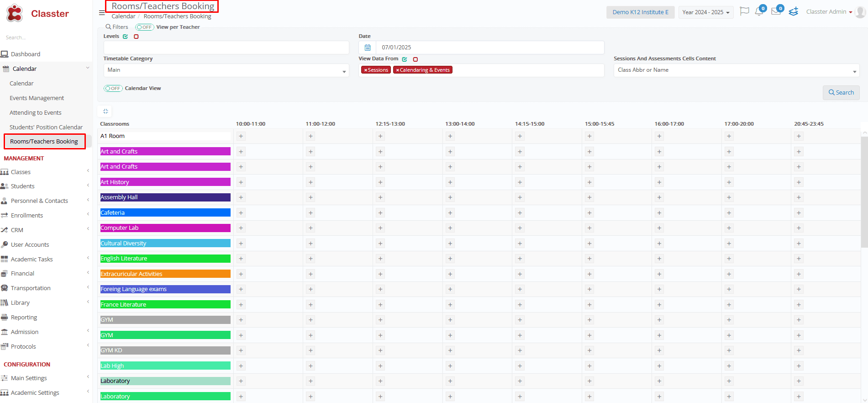This screenshot has width=868, height=403.
Task: Click the Transportation bus icon in the sidebar
Action: tap(5, 288)
